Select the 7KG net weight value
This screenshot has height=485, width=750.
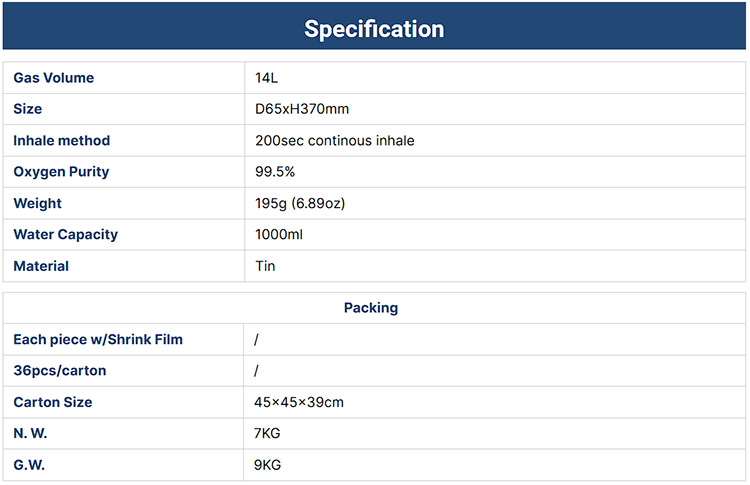269,434
